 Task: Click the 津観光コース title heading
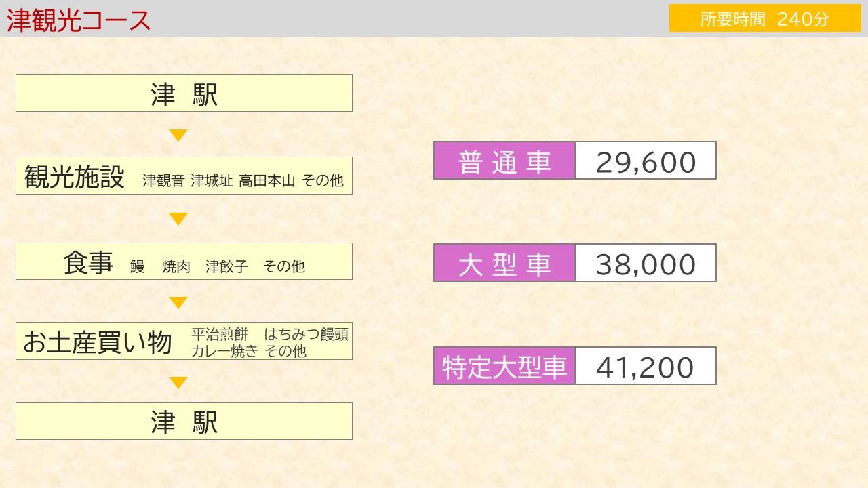[79, 20]
